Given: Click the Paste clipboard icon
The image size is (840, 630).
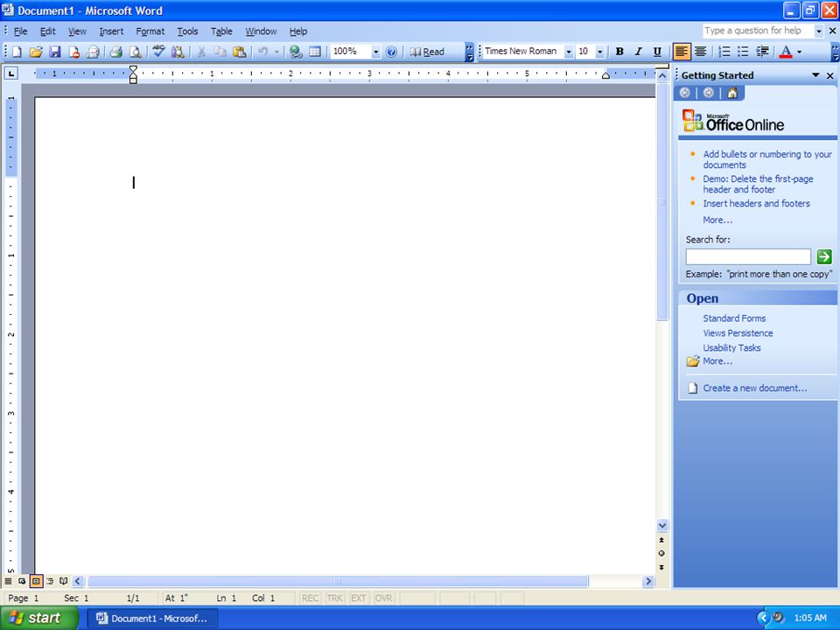Looking at the screenshot, I should (240, 52).
